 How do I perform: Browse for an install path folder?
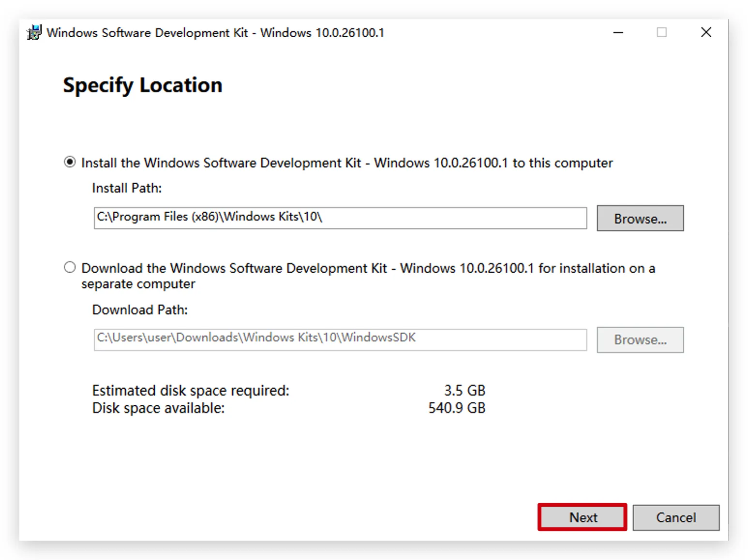(x=640, y=219)
